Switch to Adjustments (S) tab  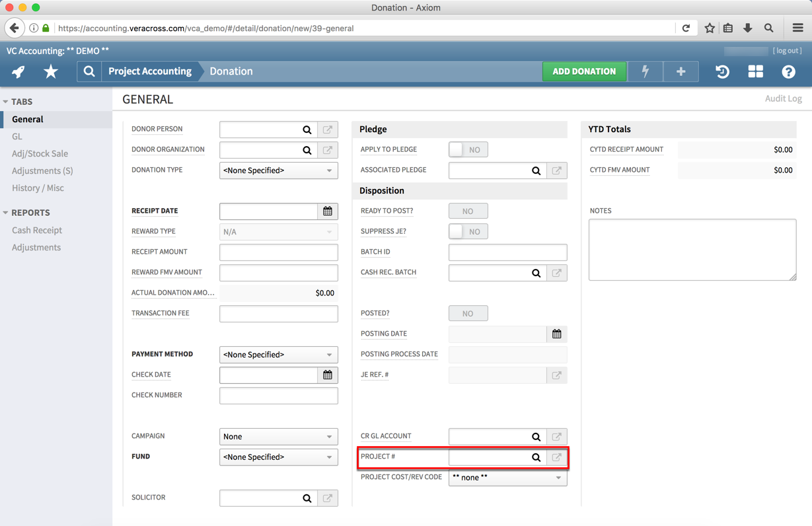[x=42, y=171]
